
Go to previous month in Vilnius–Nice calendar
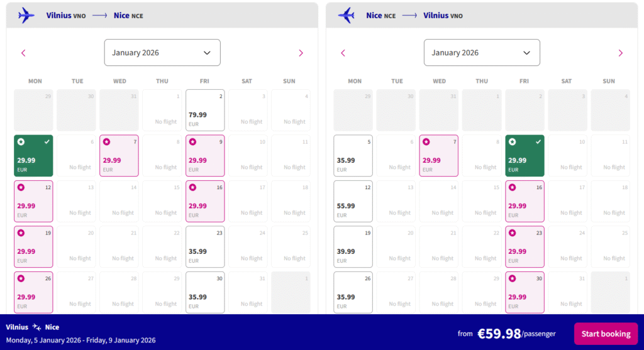(x=23, y=53)
